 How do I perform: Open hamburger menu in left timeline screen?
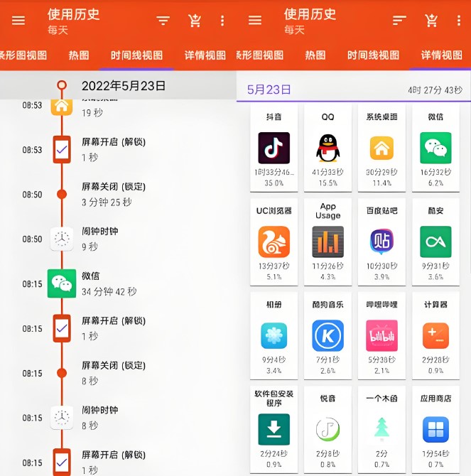pos(18,21)
